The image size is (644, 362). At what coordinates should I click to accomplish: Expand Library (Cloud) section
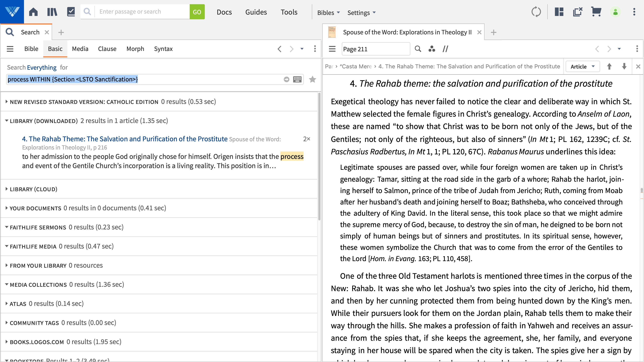(x=7, y=189)
